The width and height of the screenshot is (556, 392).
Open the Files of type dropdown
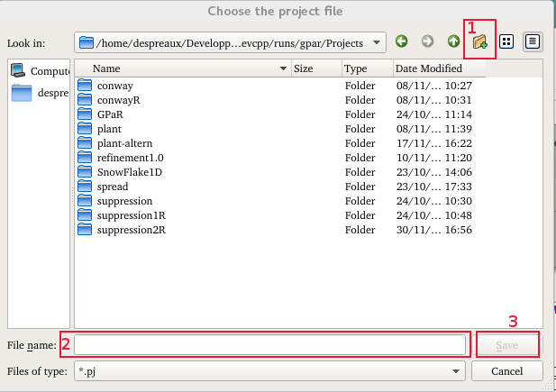tap(457, 370)
